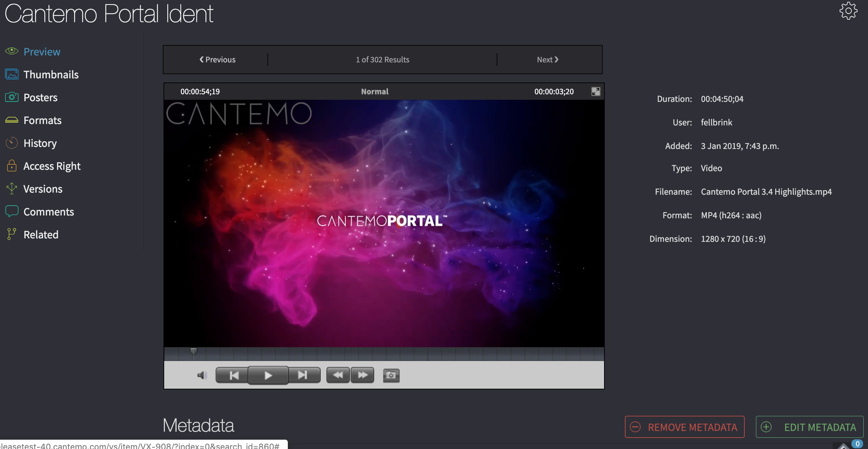Click the Cantemo Portal Ident title

coord(109,14)
